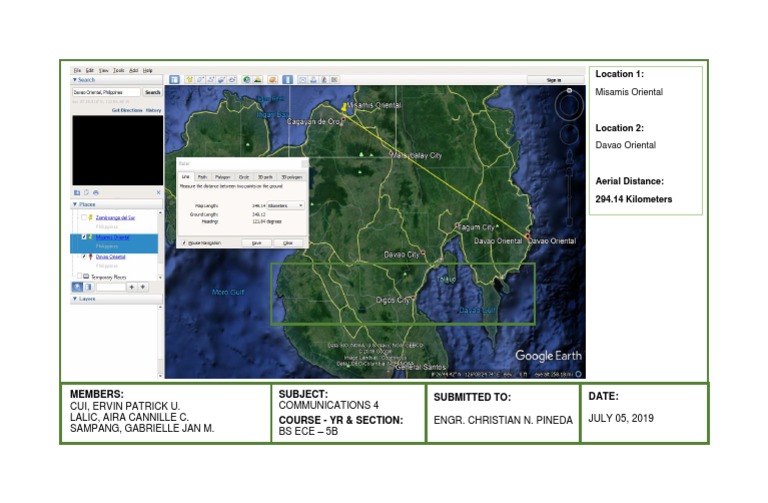The height and width of the screenshot is (503, 768).
Task: Click the Ruler tool in the toolbar
Action: [288, 79]
